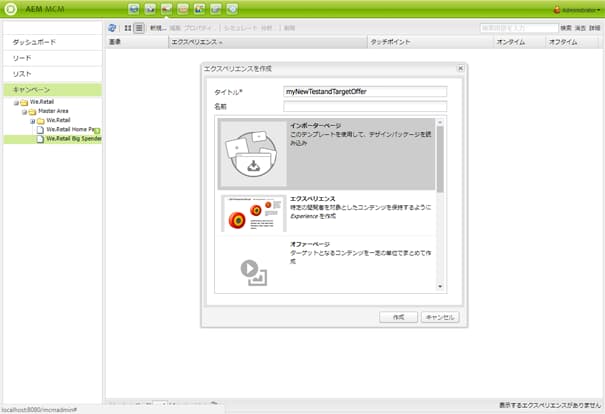Click the We.Retail Big Spender page icon
Screen dimensions: 605x414
[40, 139]
